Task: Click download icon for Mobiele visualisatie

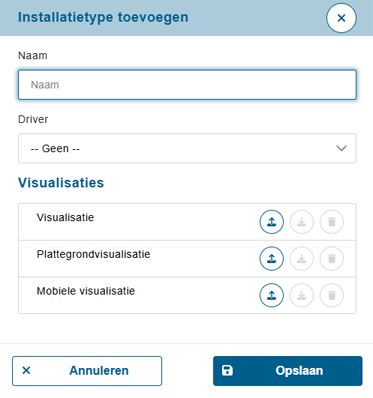Action: pyautogui.click(x=302, y=295)
